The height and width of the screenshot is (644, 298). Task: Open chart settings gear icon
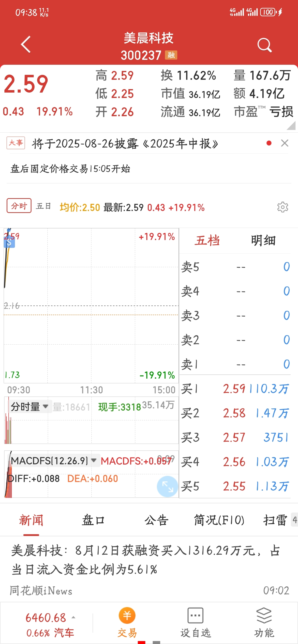(283, 207)
